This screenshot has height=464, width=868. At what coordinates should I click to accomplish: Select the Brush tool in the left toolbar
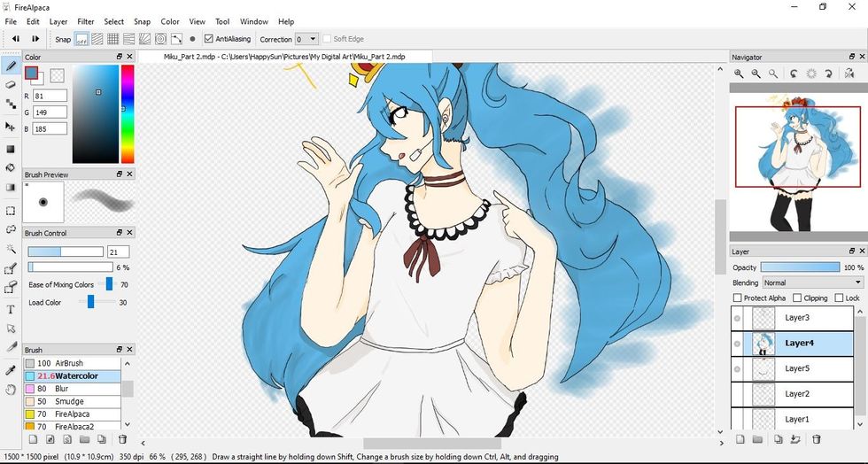(10, 66)
